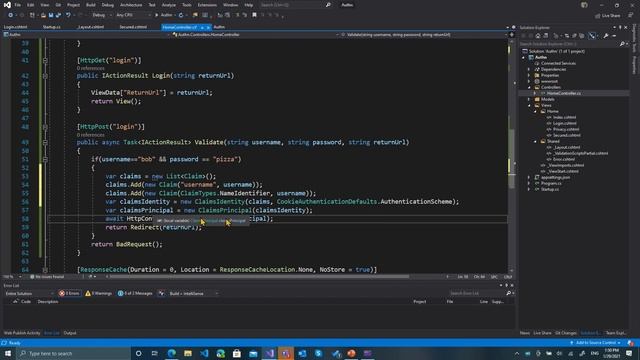Viewport: 640px width, 360px height.
Task: Switch to the Login.cshtml editor tab
Action: (16, 27)
